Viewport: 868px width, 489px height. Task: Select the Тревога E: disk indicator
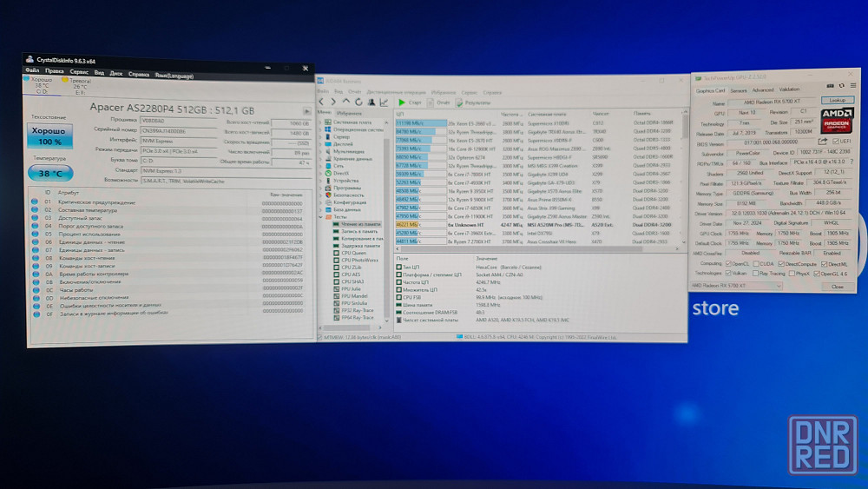[77, 86]
